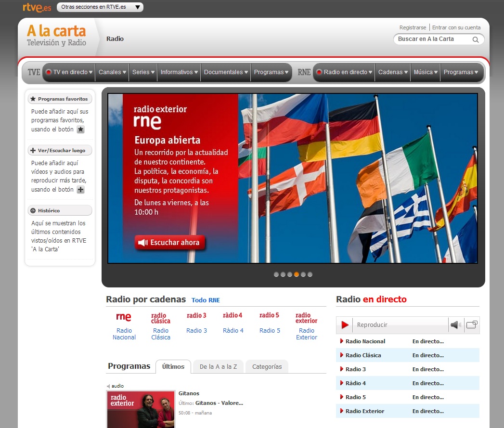Click the rtve.es logo
Viewport: 504px width, 428px height.
coord(37,7)
